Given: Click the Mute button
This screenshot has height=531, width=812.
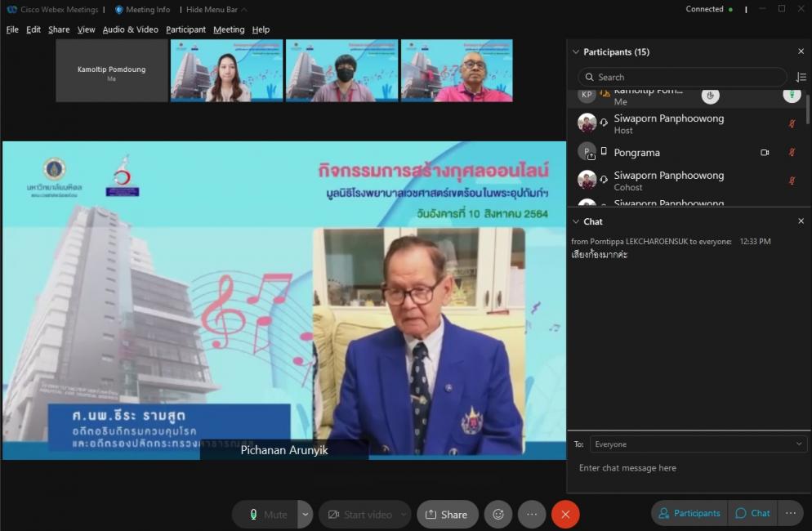Looking at the screenshot, I should (265, 515).
